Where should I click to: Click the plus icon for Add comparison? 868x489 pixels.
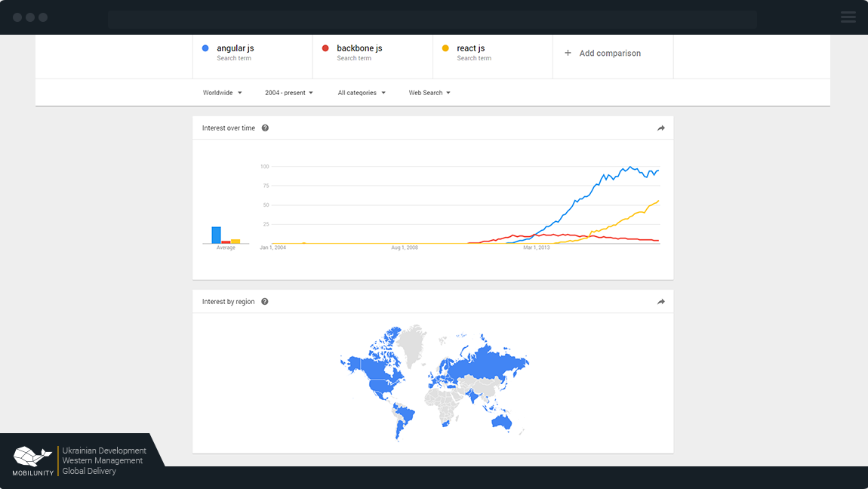tap(568, 53)
